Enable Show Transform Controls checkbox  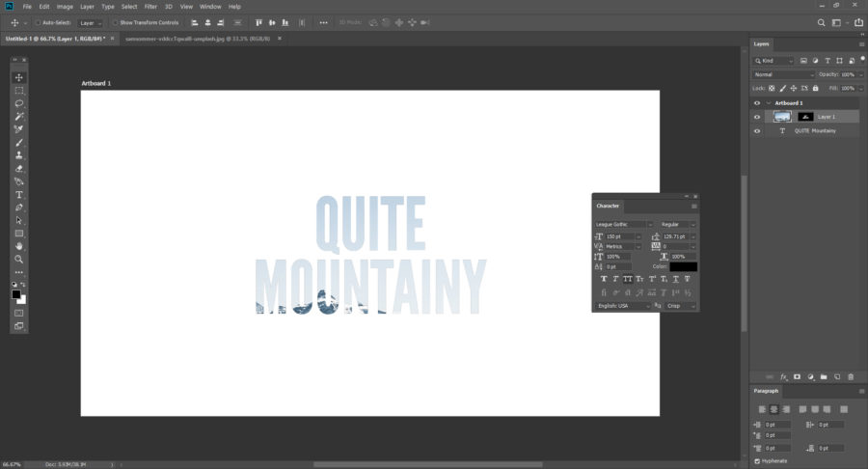tap(115, 23)
